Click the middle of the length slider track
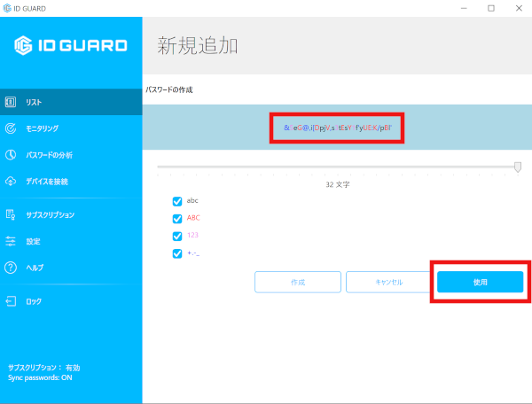The height and width of the screenshot is (404, 532). coord(337,167)
